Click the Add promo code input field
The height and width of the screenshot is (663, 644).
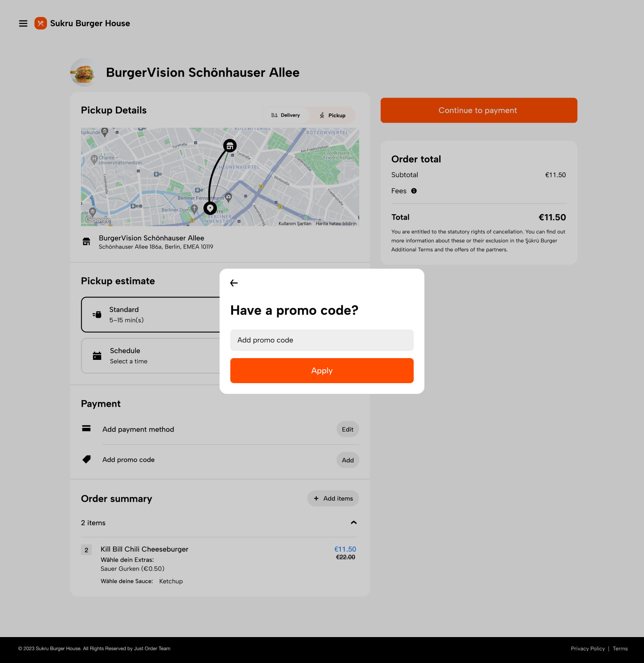click(322, 340)
